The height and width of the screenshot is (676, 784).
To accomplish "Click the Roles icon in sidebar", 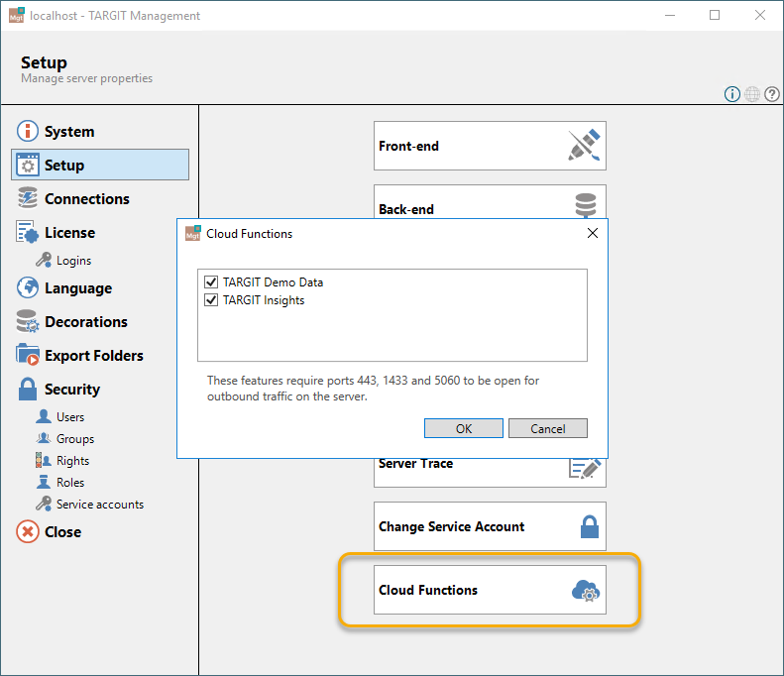I will pos(44,482).
